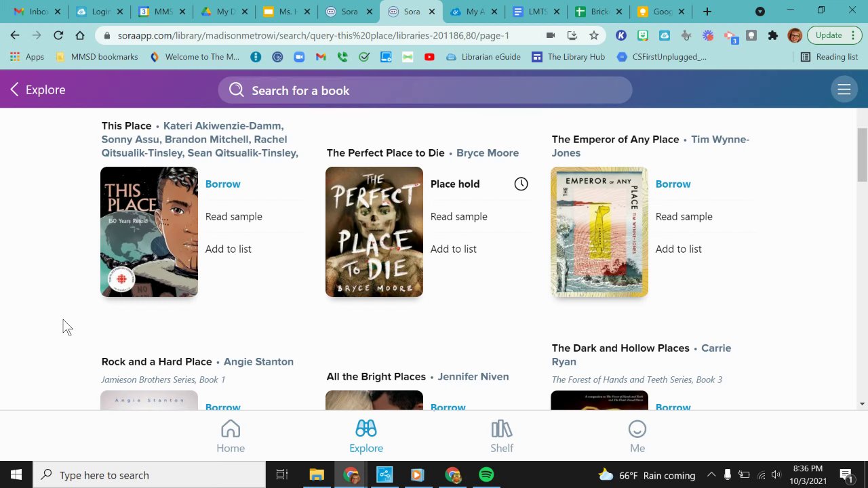Open The Perfect Place to Die cover
The image size is (868, 488).
[x=374, y=232]
